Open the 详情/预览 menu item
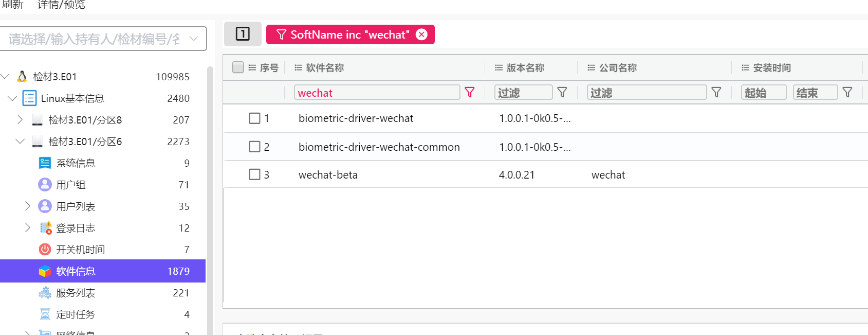 (61, 5)
